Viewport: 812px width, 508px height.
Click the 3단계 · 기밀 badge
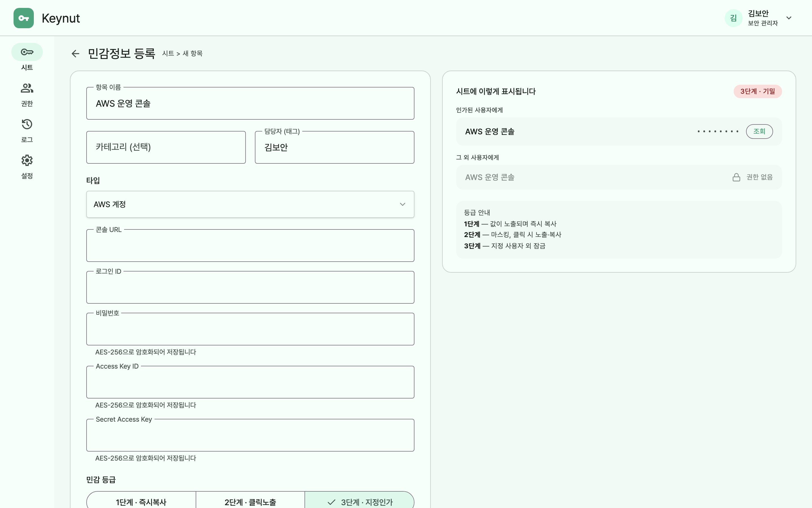(x=758, y=91)
